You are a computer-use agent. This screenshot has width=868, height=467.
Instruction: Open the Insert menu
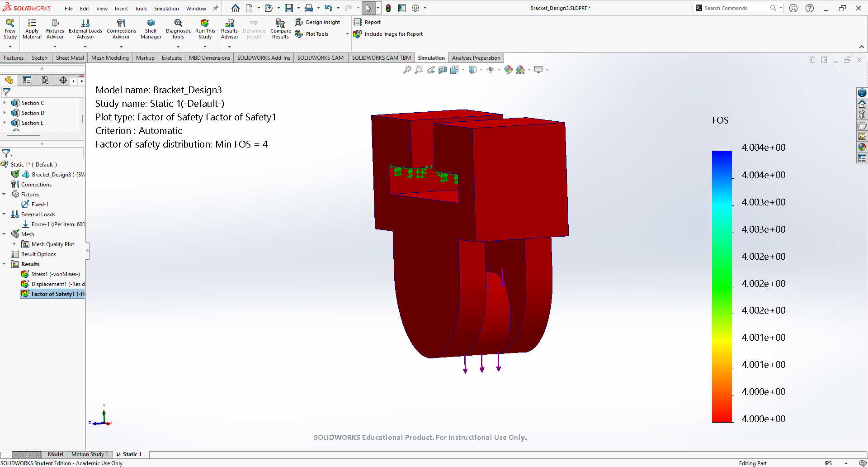121,9
